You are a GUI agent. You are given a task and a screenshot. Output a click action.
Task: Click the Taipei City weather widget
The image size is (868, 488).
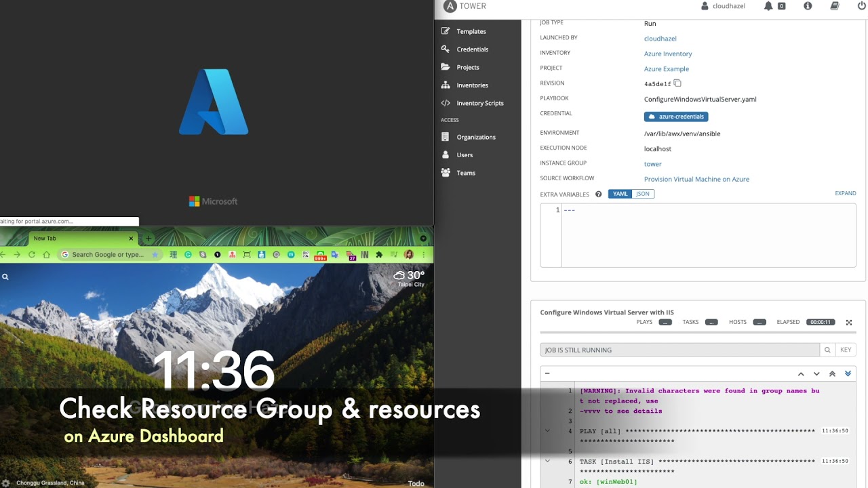pyautogui.click(x=409, y=278)
